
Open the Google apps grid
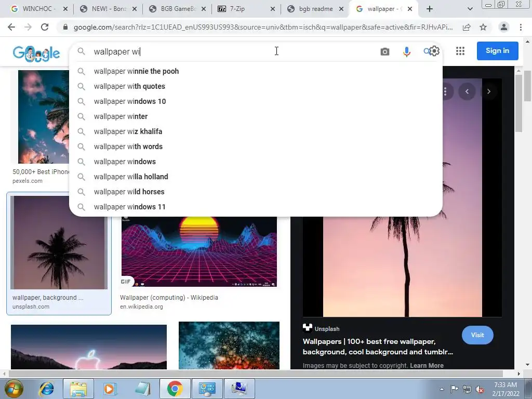click(460, 51)
